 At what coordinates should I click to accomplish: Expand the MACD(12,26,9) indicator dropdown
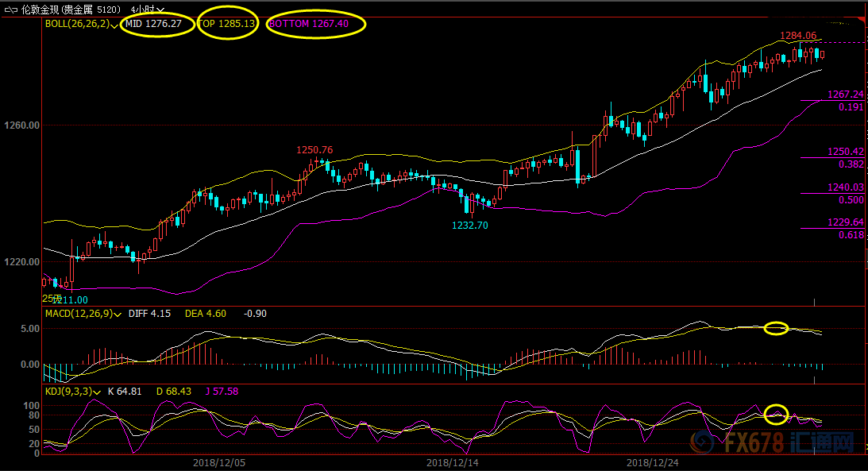(118, 315)
